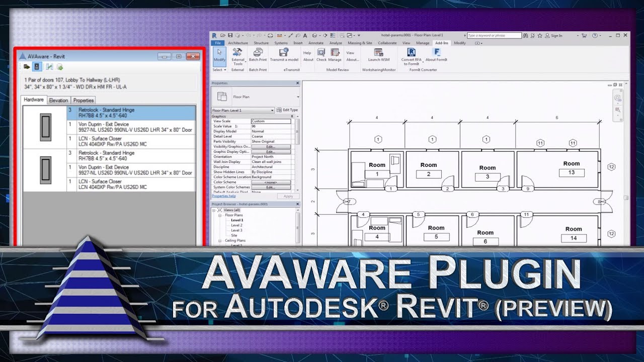Viewport: 644px width, 362px height.
Task: Select the highlighted Retrolock - Standard Hinge row
Action: 131,113
